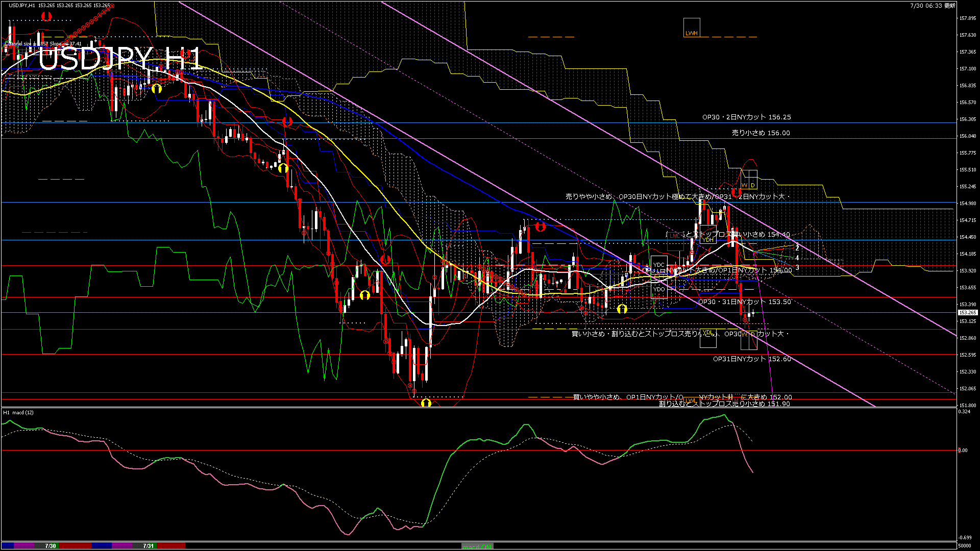
Task: Click yellow up-arrow left of YDO box
Action: pos(622,309)
